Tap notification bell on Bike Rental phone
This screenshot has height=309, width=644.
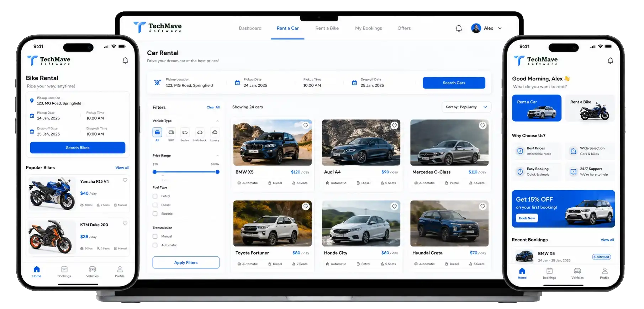coord(125,60)
